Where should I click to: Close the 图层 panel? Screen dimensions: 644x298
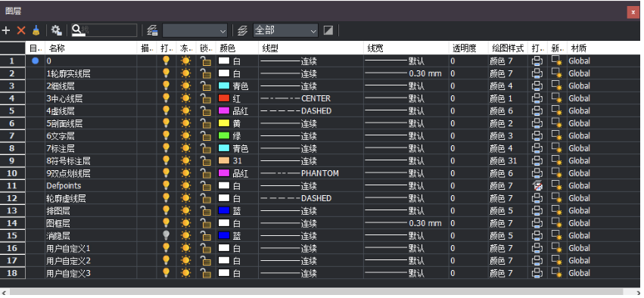(633, 12)
